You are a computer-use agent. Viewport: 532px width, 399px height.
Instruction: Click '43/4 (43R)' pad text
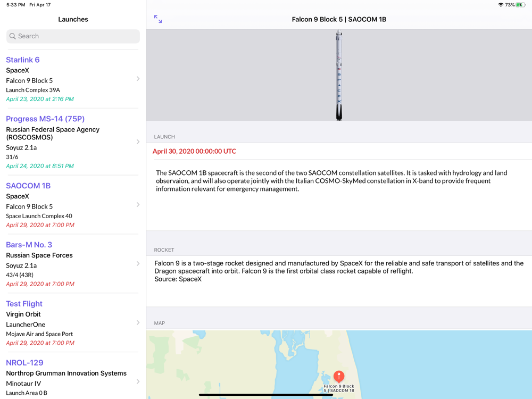(20, 275)
